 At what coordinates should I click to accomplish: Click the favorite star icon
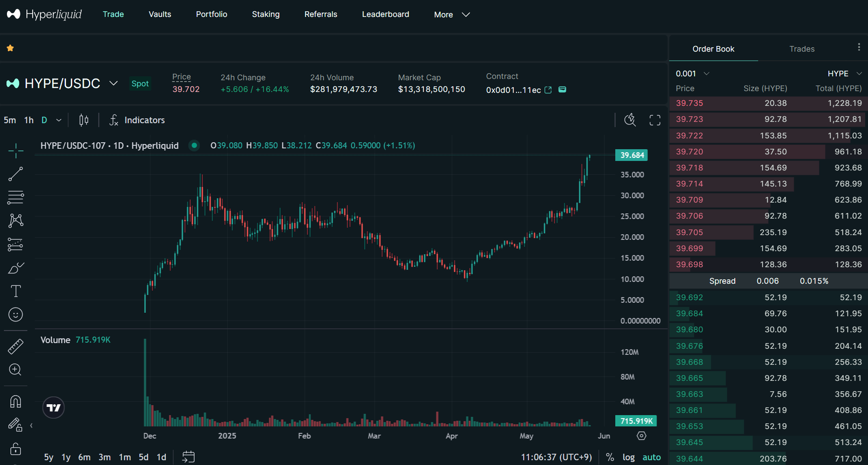pyautogui.click(x=10, y=48)
